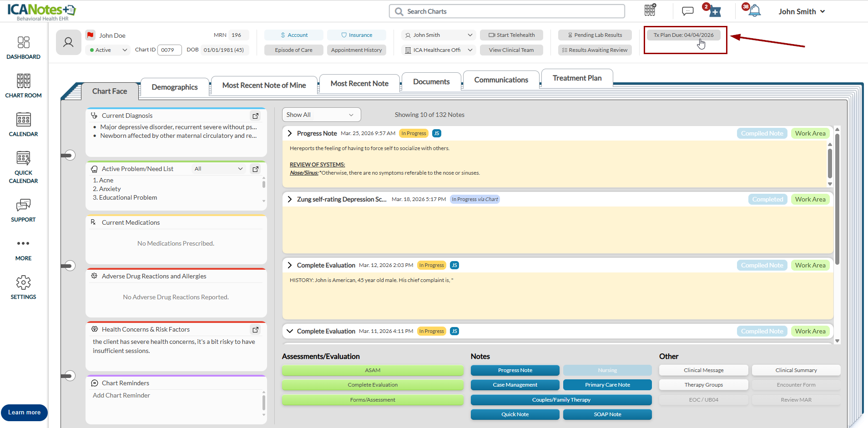This screenshot has width=868, height=428.
Task: Open the chat messages icon
Action: [687, 11]
